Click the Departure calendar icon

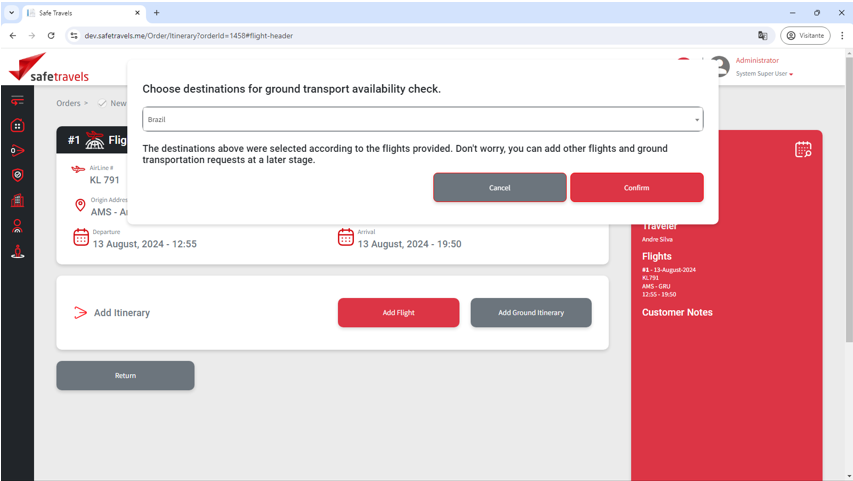[81, 237]
